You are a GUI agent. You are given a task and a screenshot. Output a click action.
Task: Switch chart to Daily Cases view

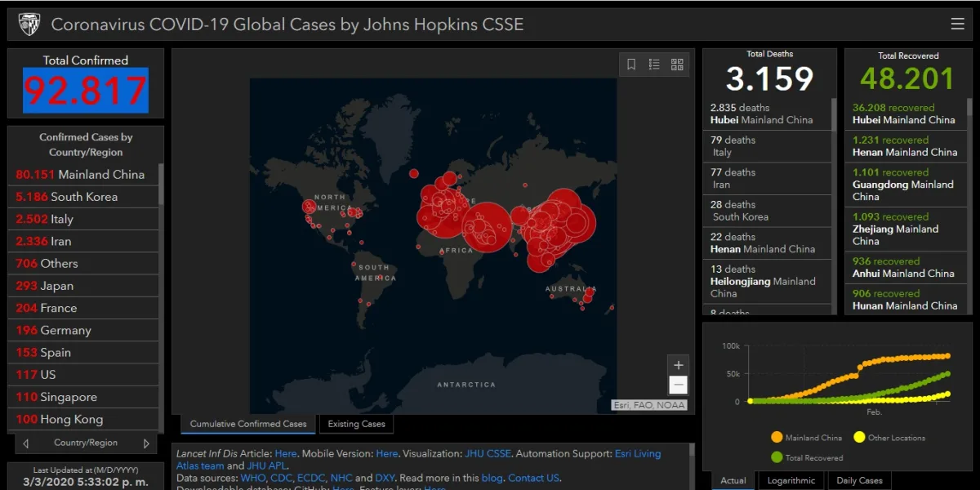(x=859, y=480)
